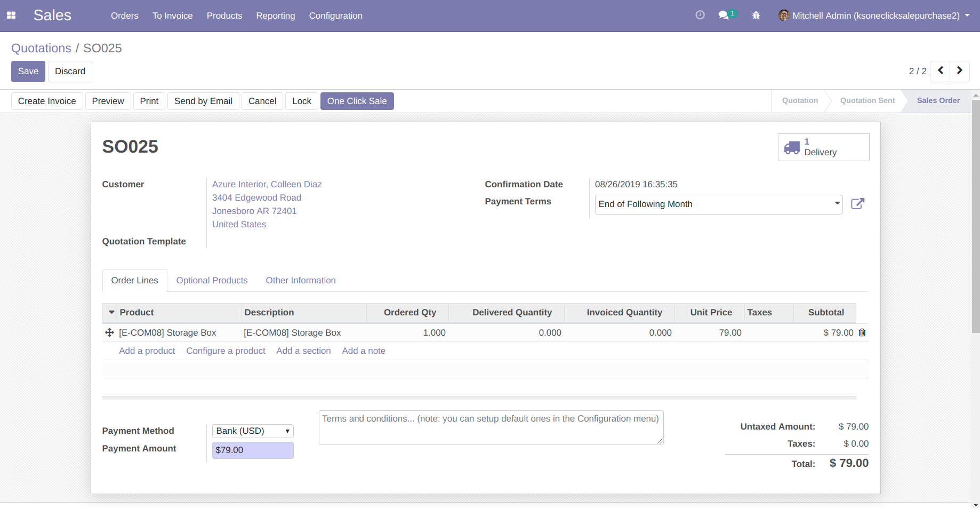Toggle column options arrow beside Product header
The width and height of the screenshot is (980, 508).
tap(111, 312)
